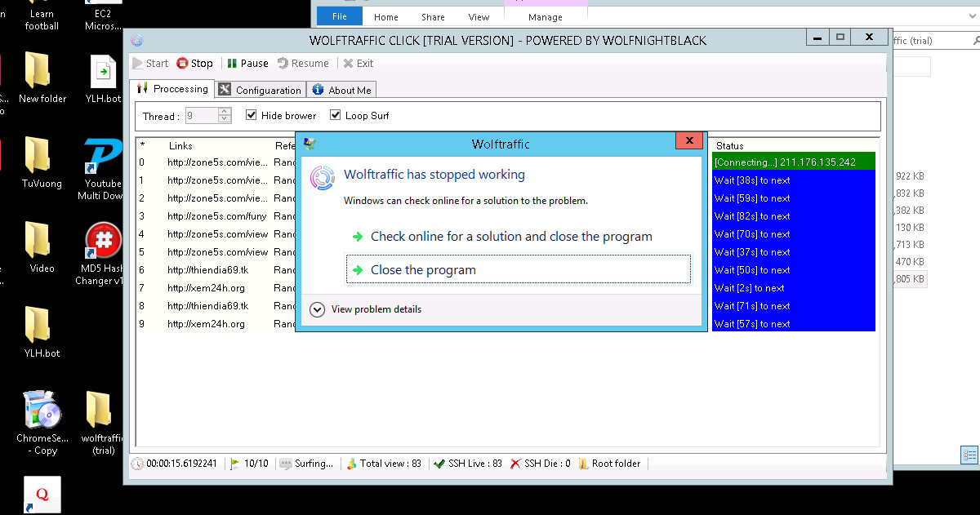The image size is (980, 515).
Task: Pause the running threads
Action: point(247,63)
